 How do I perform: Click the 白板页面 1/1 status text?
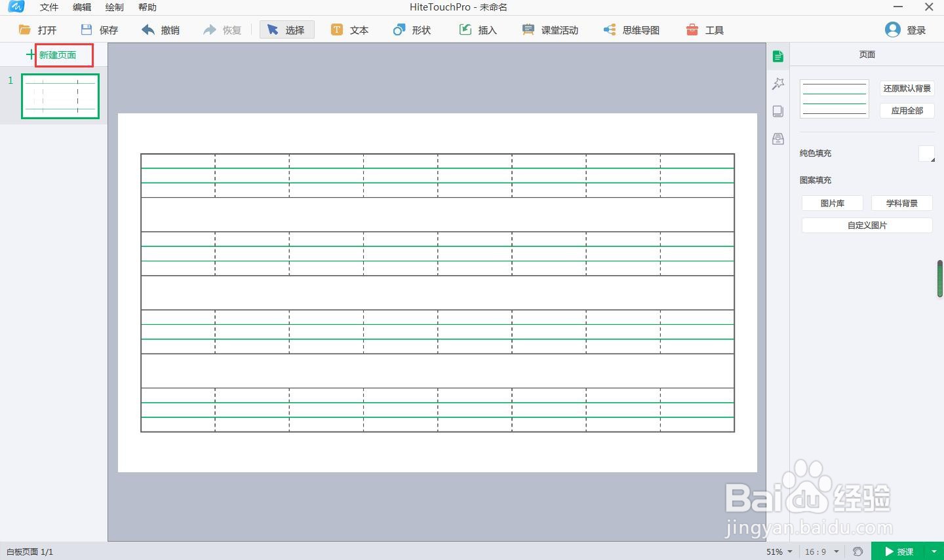pyautogui.click(x=30, y=552)
